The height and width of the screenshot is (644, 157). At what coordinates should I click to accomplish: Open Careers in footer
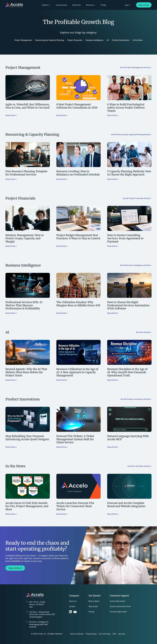[x=72, y=607]
